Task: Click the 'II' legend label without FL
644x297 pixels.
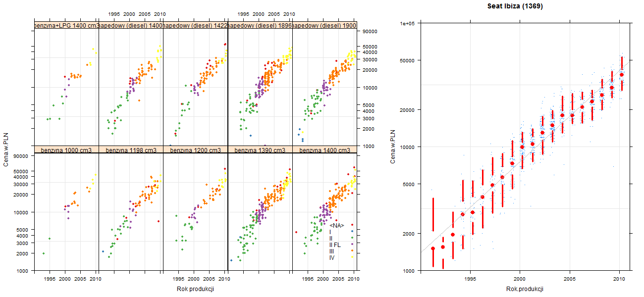Action: pyautogui.click(x=331, y=239)
